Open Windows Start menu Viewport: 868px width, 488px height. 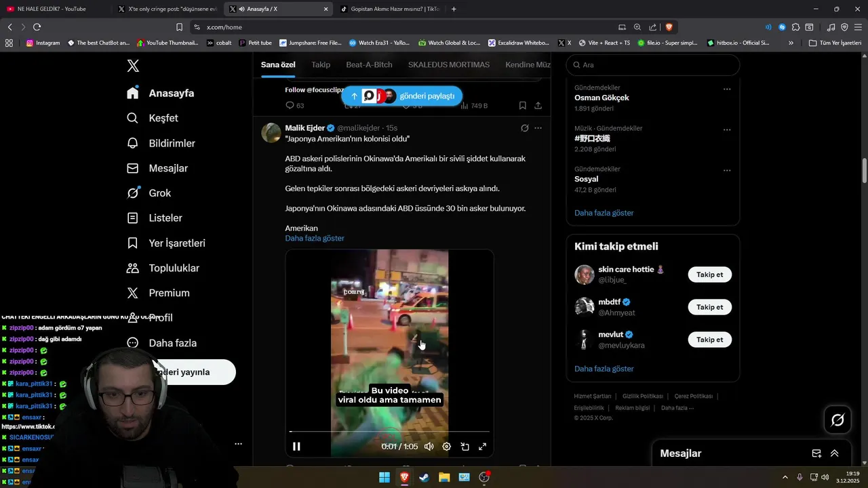pos(384,477)
